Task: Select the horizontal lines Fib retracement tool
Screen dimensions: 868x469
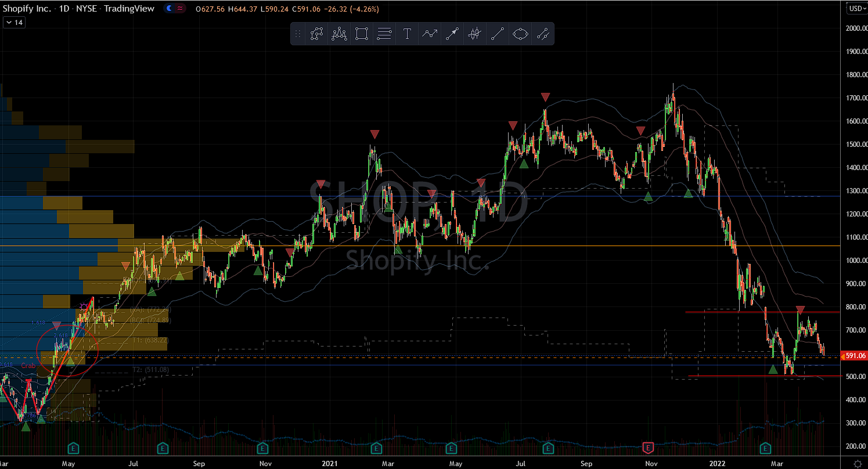Action: tap(384, 34)
